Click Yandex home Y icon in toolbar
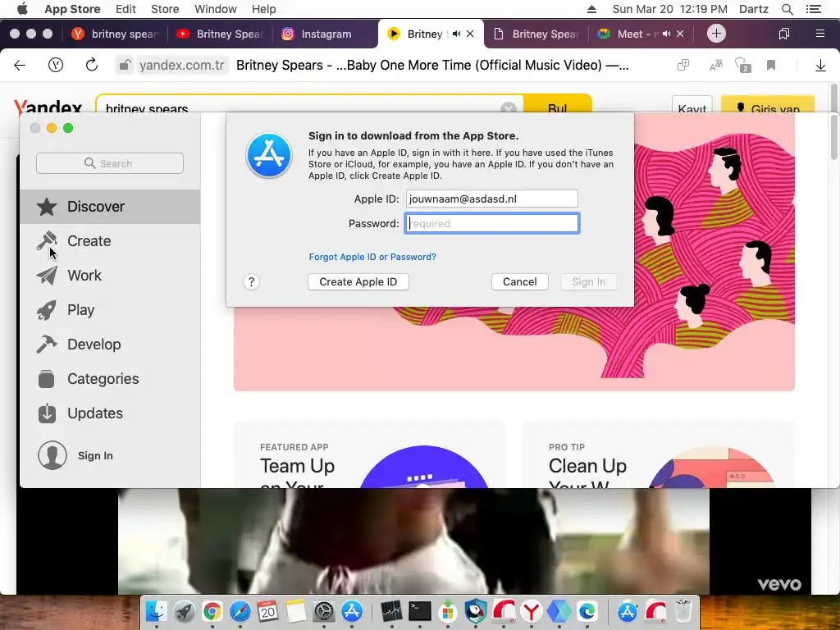Screen dimensions: 840x630 [56, 66]
